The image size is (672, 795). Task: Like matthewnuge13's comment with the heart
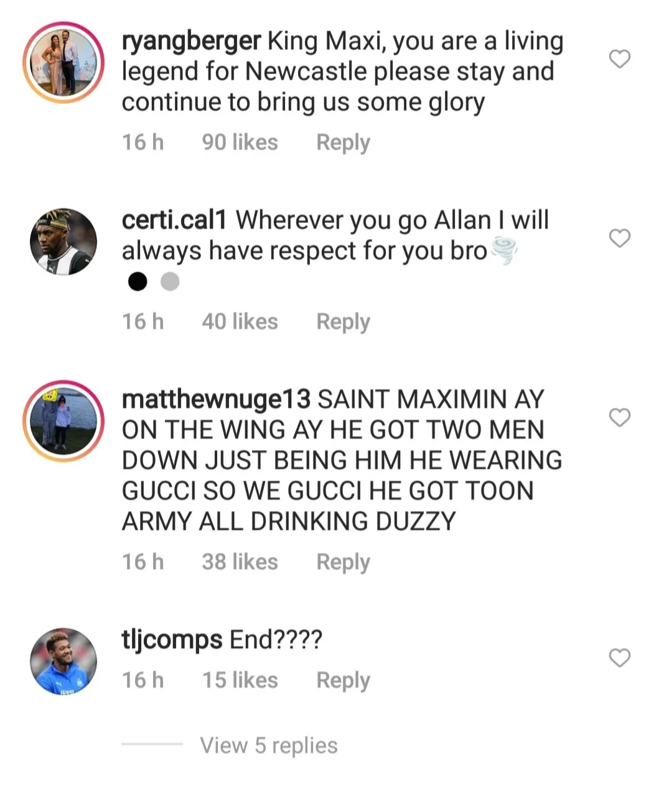pos(619,417)
